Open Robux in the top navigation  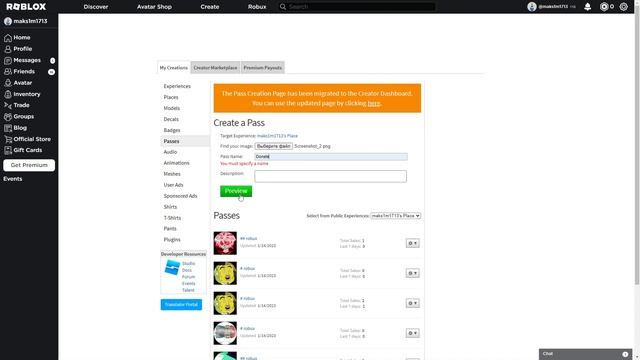[257, 7]
